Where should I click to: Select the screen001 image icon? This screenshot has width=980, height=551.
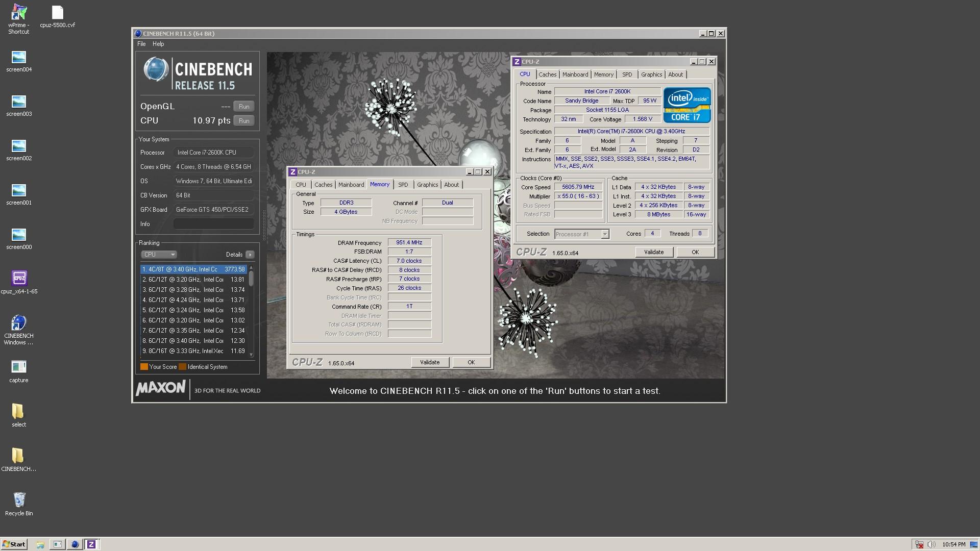[19, 195]
